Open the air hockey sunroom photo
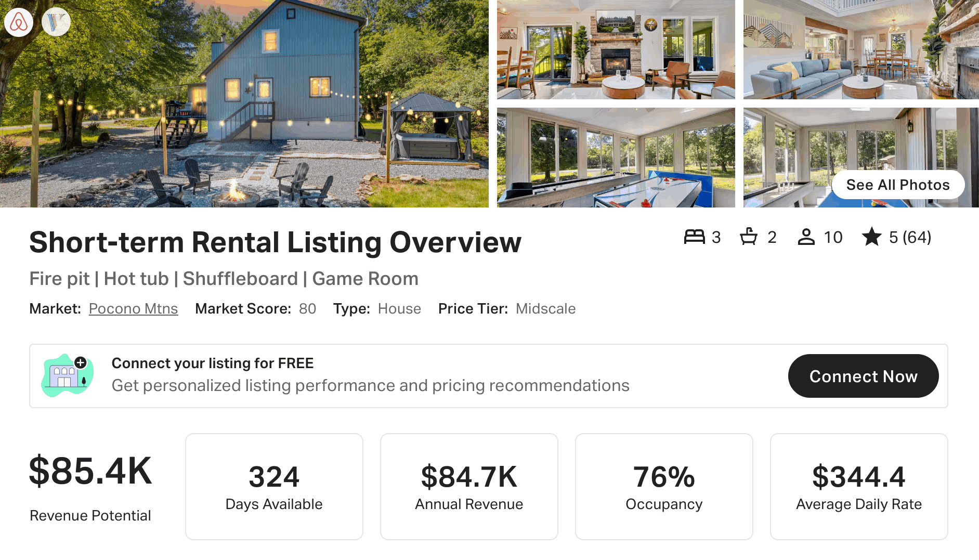The image size is (979, 560). pos(616,158)
